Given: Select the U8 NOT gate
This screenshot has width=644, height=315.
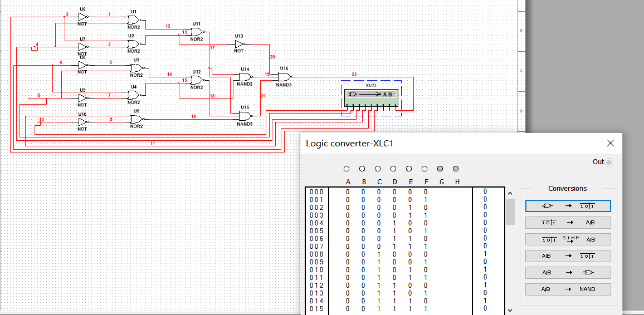Looking at the screenshot, I should pos(83,65).
